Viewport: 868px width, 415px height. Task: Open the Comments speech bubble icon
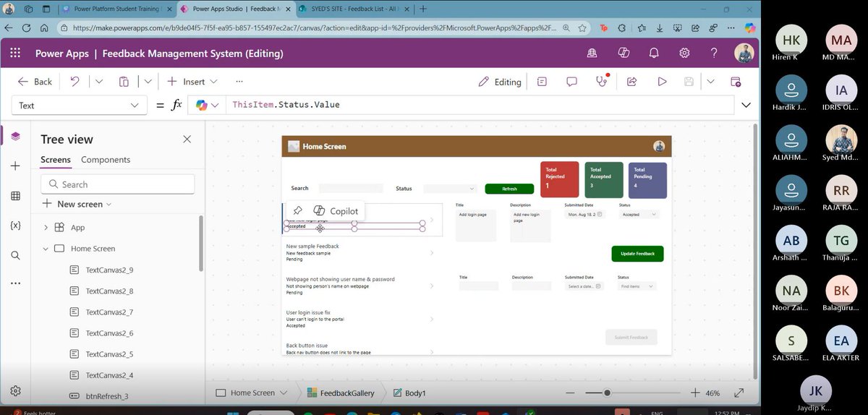tap(571, 82)
